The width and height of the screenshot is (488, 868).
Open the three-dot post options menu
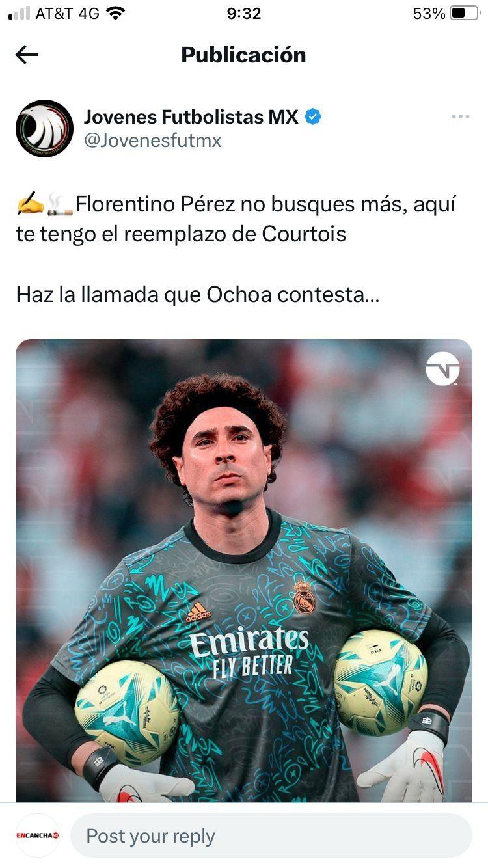coord(460,116)
